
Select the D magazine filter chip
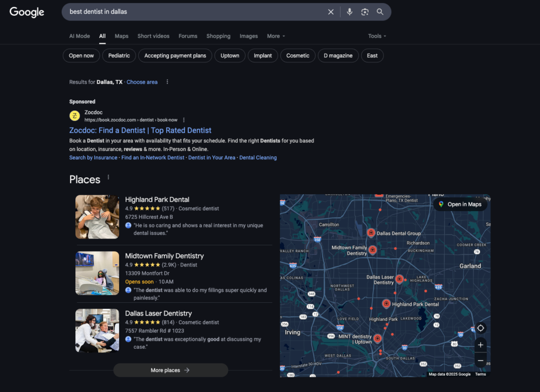click(x=338, y=55)
